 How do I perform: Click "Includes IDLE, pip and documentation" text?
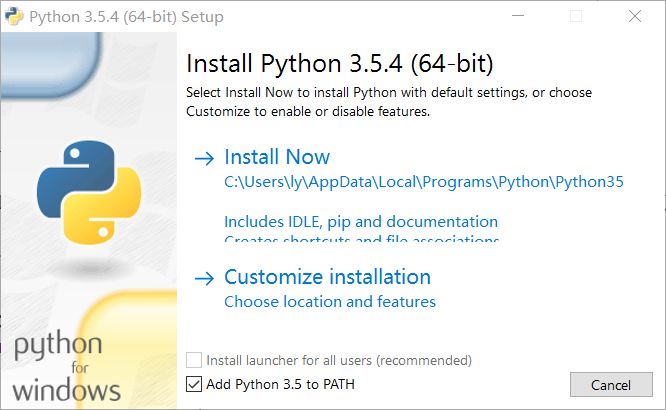[x=361, y=221]
